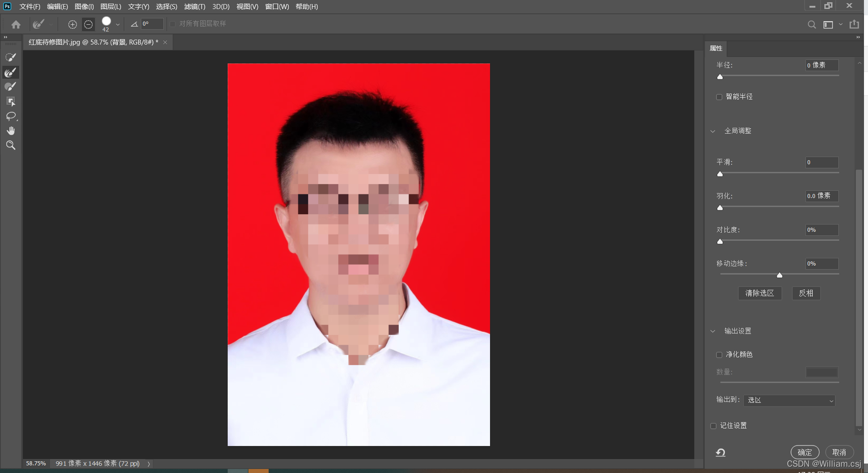Open the 文件(F) menu
Viewport: 868px width, 473px height.
(30, 7)
